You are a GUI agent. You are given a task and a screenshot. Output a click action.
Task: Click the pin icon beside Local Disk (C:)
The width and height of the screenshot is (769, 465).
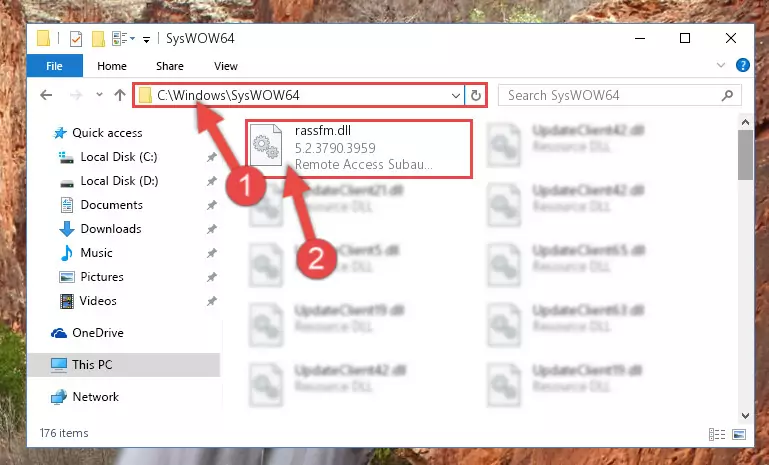(x=211, y=157)
